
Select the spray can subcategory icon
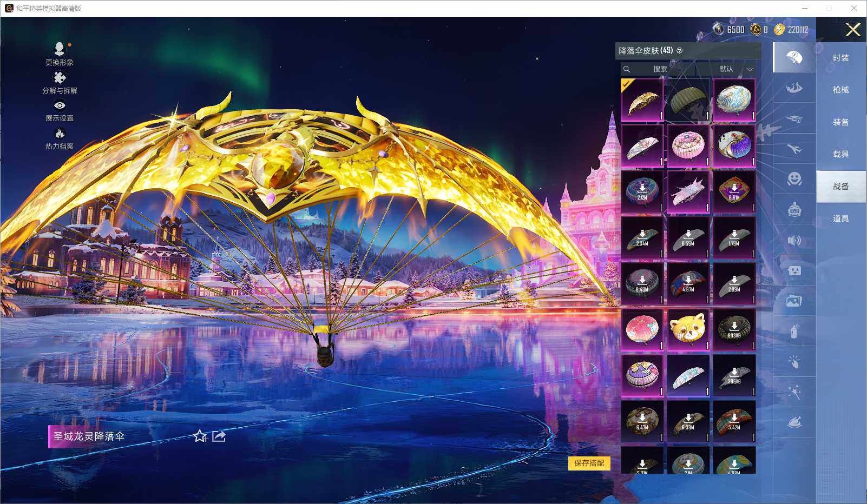coord(794,331)
